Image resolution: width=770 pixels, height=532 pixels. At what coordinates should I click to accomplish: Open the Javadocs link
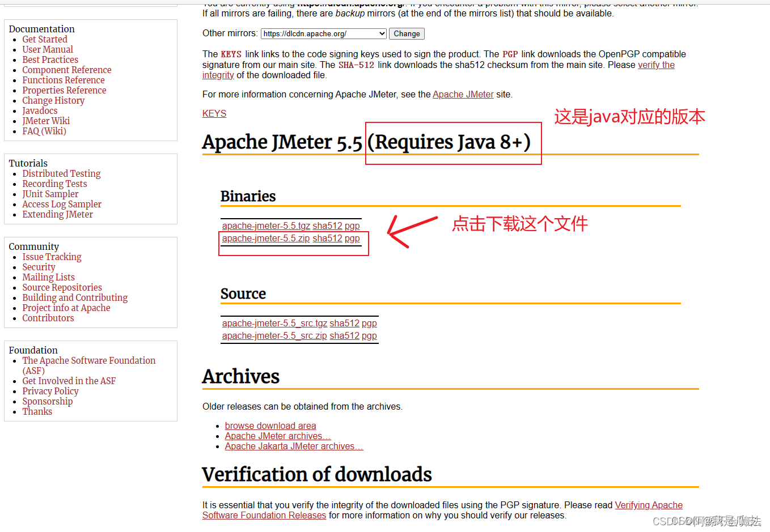click(40, 110)
